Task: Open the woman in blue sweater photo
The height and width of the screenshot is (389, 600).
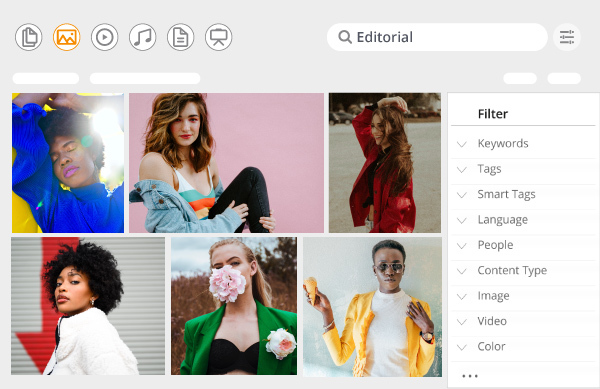Action: point(68,163)
